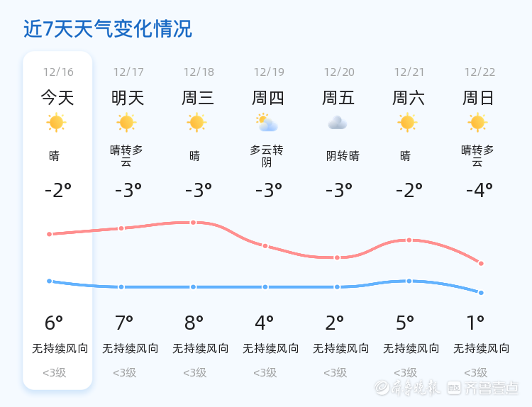Click the sun icon under 周三
Viewport: 532px width, 407px height.
(196, 123)
